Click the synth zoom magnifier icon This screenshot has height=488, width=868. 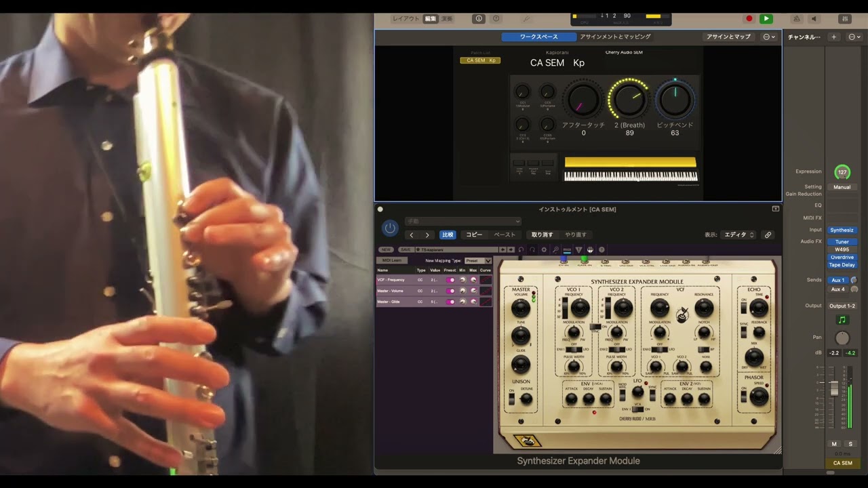click(555, 249)
